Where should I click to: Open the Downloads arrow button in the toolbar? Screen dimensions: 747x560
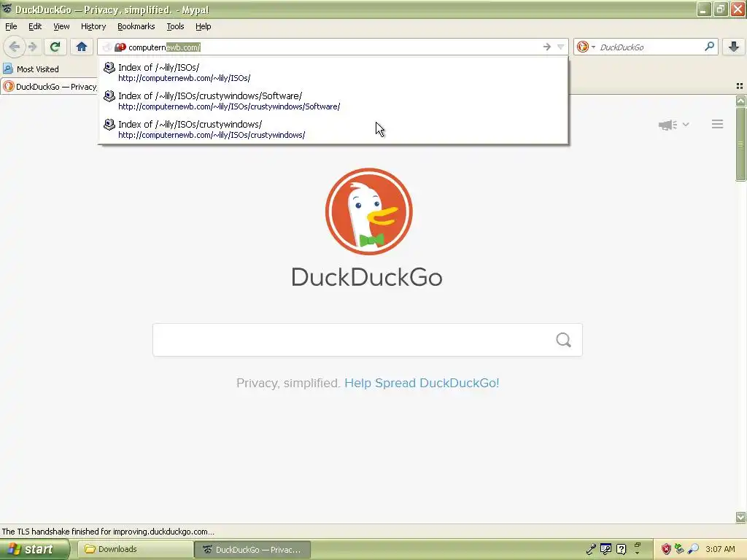click(734, 47)
